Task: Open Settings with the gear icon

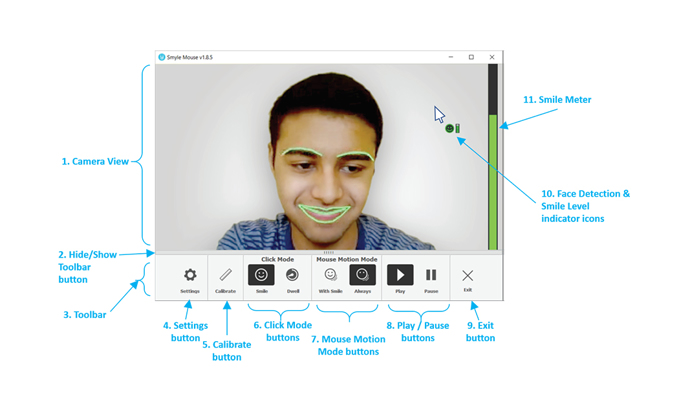Action: point(190,276)
